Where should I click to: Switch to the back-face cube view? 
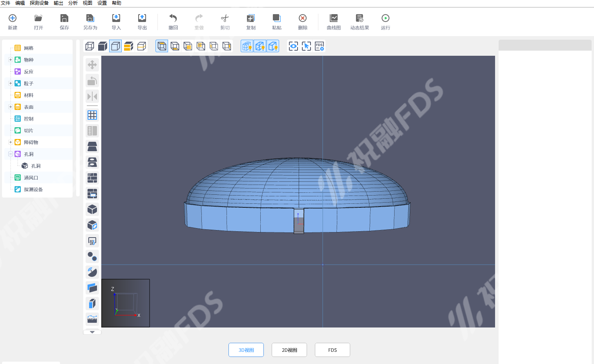tap(201, 46)
